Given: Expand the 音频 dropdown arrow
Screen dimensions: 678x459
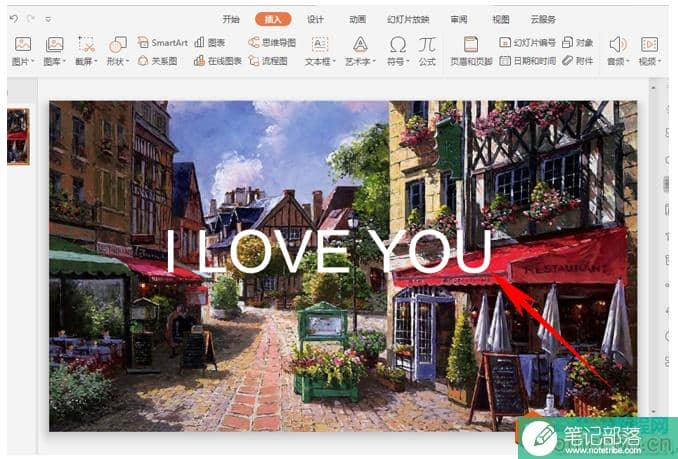Looking at the screenshot, I should tap(627, 61).
